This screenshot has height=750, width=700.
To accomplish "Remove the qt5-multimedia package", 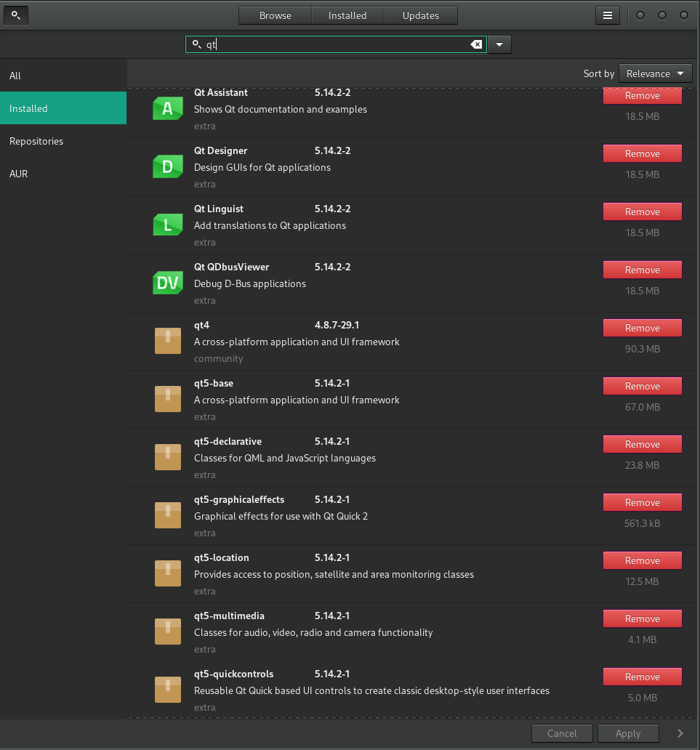I will click(x=642, y=618).
